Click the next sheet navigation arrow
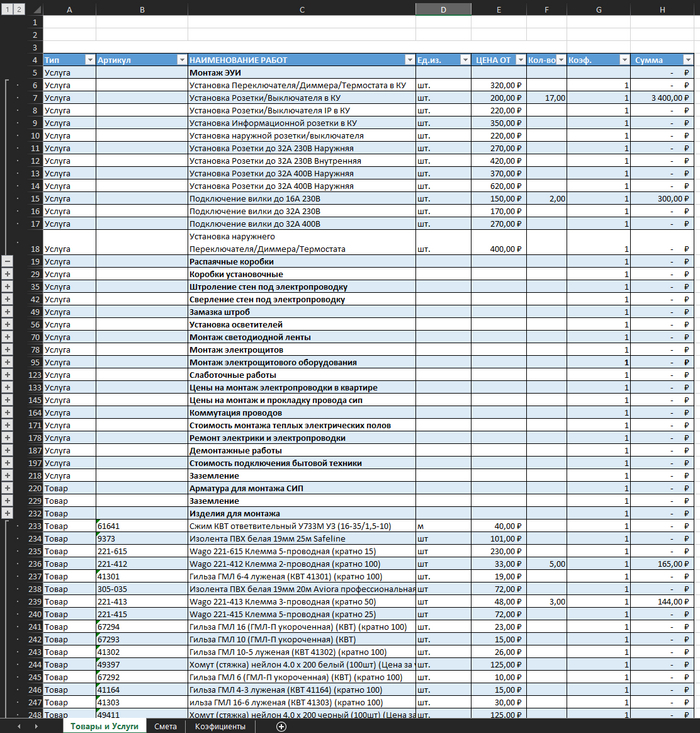The height and width of the screenshot is (733, 700). [36, 726]
